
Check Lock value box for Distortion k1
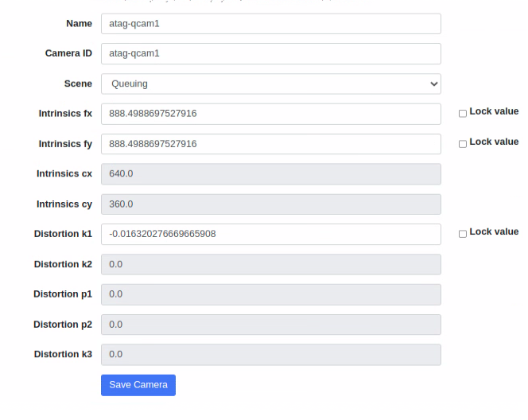point(463,234)
